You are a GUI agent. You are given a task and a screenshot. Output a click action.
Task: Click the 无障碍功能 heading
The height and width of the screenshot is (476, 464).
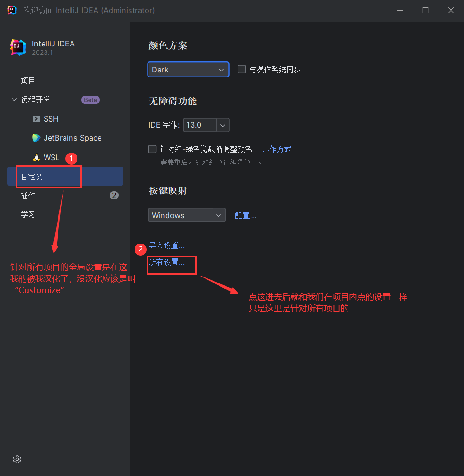pyautogui.click(x=173, y=101)
